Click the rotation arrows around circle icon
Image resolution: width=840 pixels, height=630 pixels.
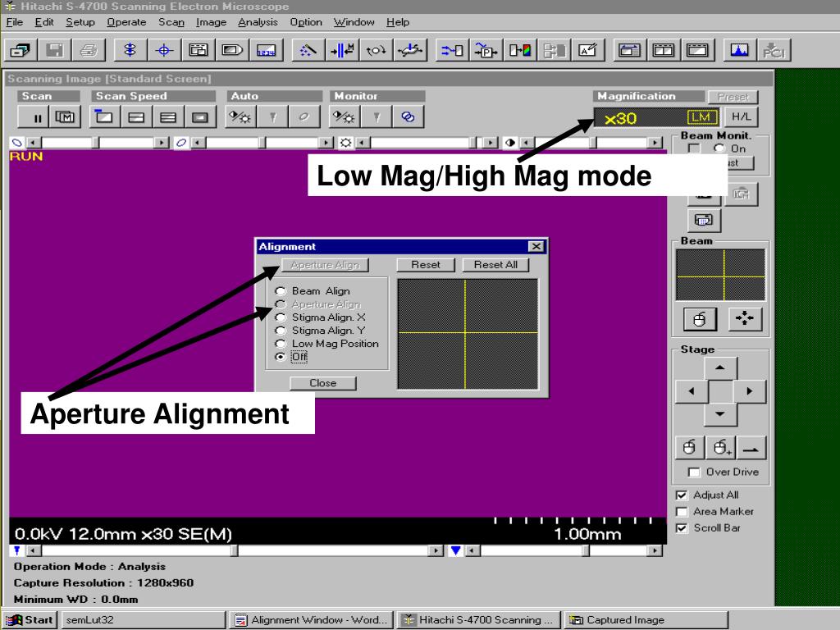(x=376, y=50)
